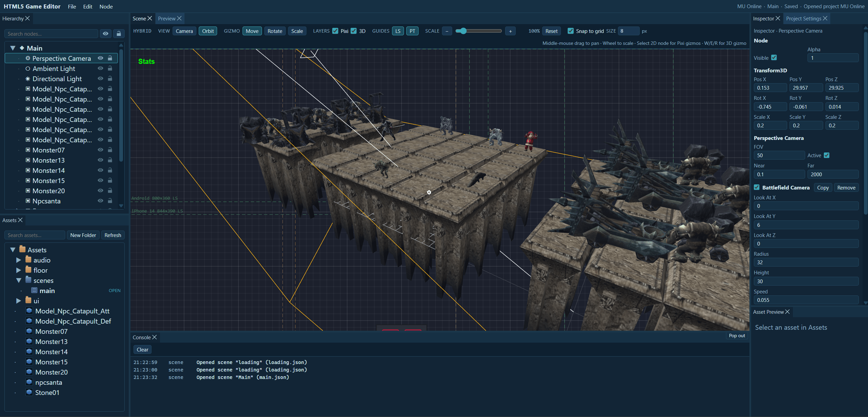Screen dimensions: 868x417
Task: Select the Monster07 asset cube icon
Action: coord(29,331)
